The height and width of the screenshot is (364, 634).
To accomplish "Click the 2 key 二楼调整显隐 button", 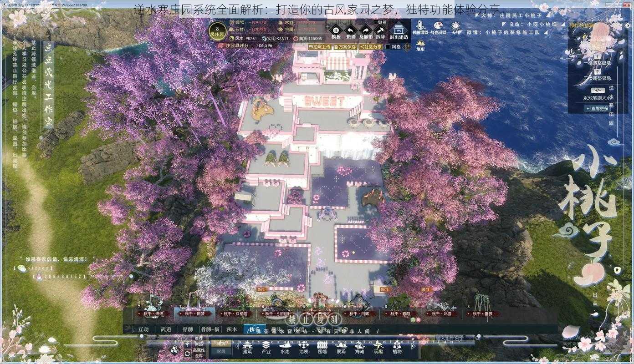I will [597, 72].
